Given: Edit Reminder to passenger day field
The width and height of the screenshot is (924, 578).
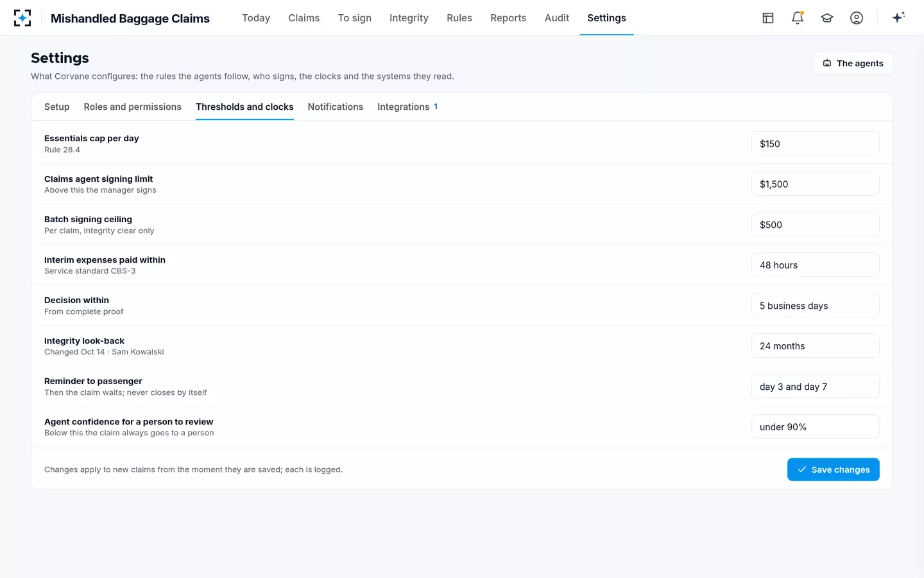Looking at the screenshot, I should point(815,387).
